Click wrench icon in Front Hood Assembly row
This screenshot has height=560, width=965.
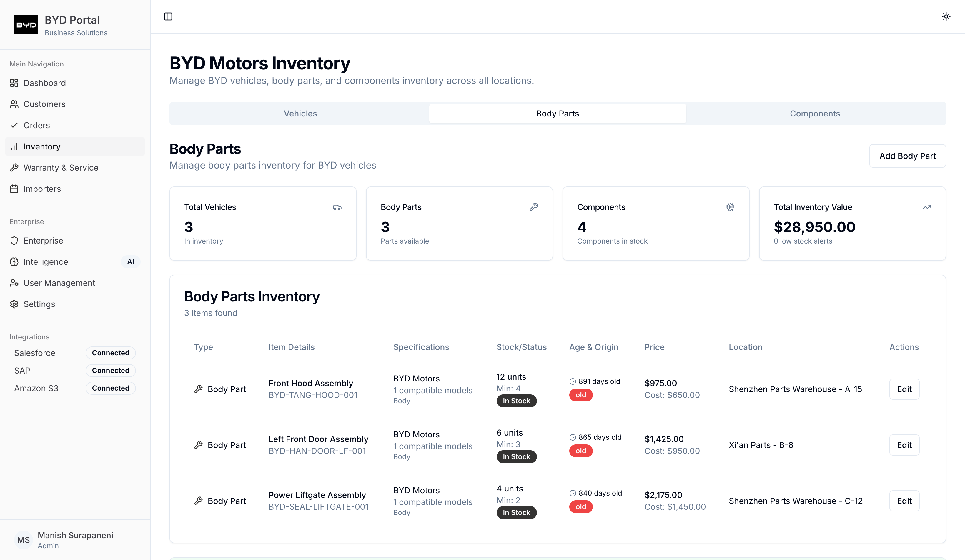[x=198, y=389]
